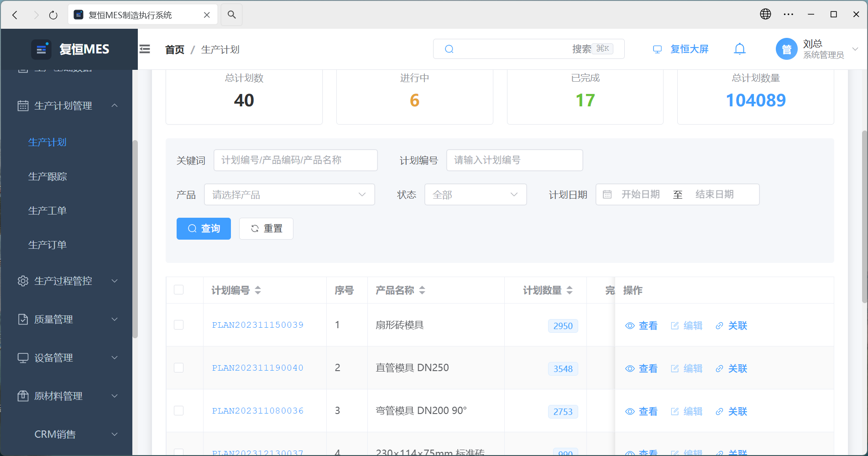Expand the user profile dropdown arrow

[855, 49]
